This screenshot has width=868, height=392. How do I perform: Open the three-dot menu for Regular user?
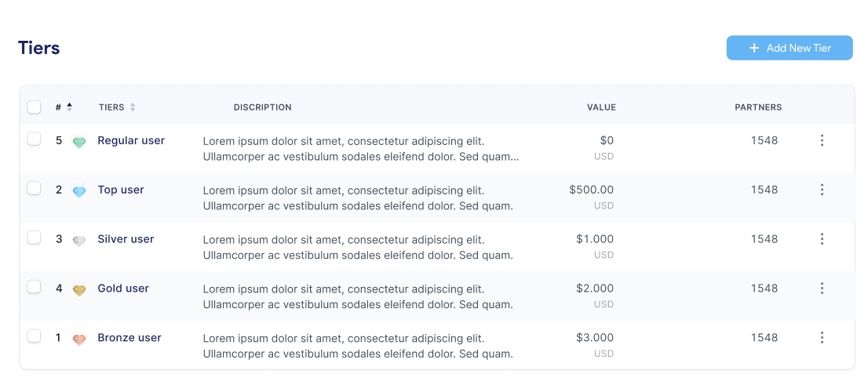click(822, 140)
